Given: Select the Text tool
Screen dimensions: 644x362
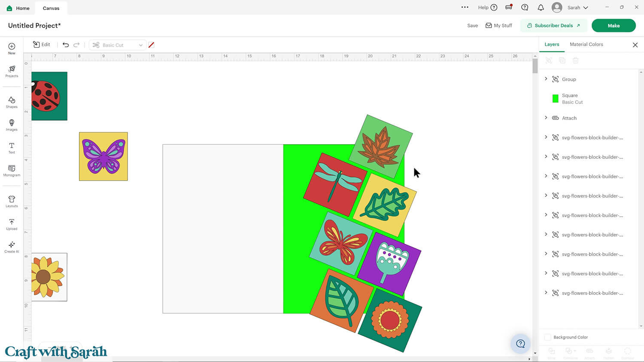Looking at the screenshot, I should pyautogui.click(x=12, y=148).
